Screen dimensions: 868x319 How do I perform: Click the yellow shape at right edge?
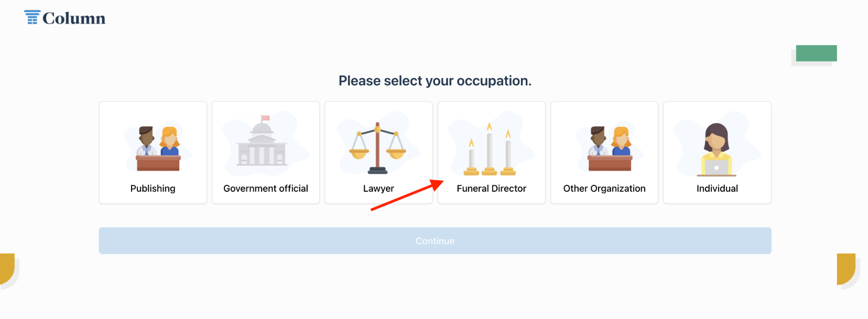tap(846, 269)
